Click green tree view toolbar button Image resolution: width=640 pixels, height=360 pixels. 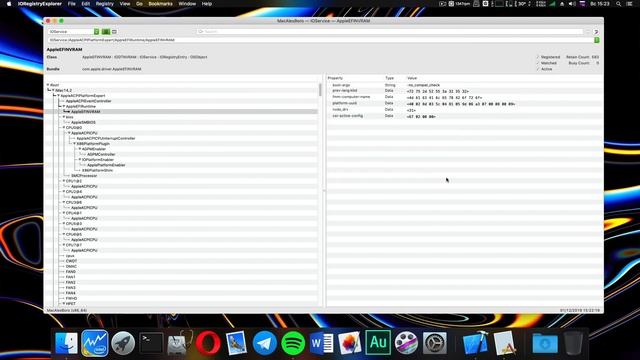pos(106,31)
